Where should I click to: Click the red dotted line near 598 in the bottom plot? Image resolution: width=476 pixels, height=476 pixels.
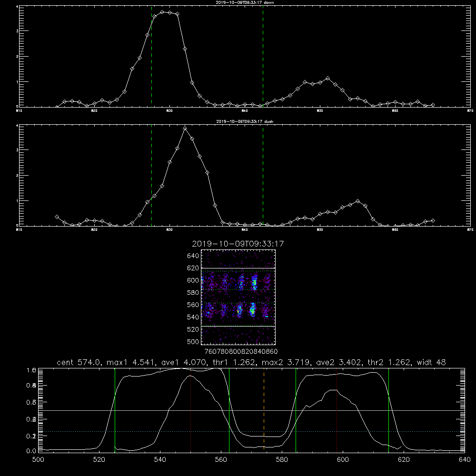click(x=337, y=410)
